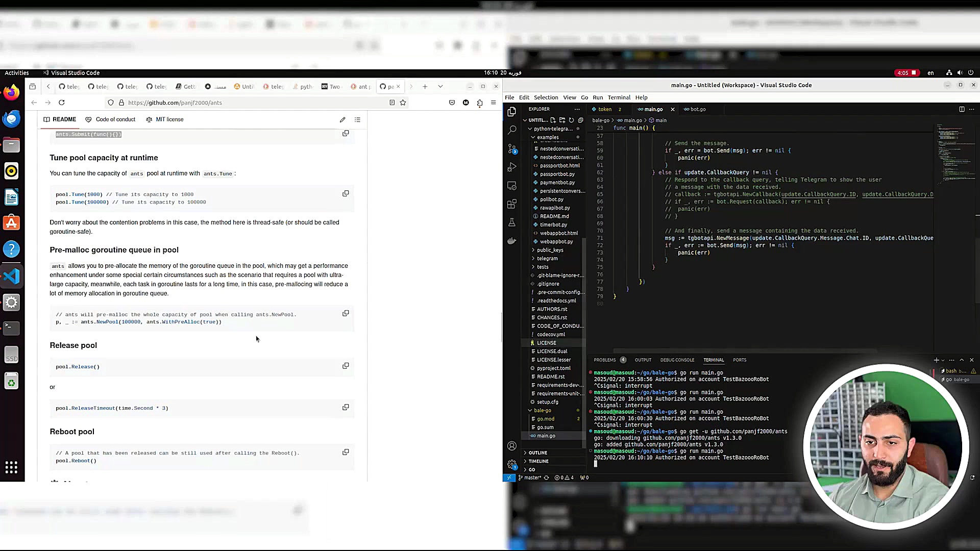Save page to Pocket

click(452, 103)
